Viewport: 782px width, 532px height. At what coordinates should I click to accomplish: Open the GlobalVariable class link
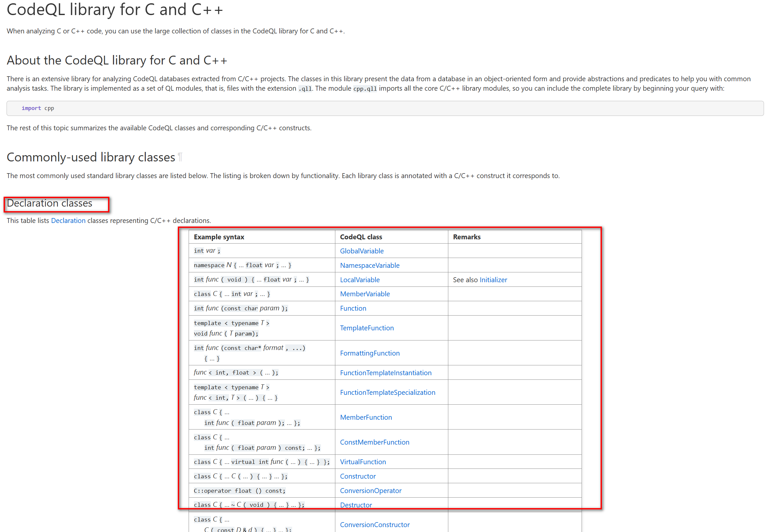coord(362,251)
